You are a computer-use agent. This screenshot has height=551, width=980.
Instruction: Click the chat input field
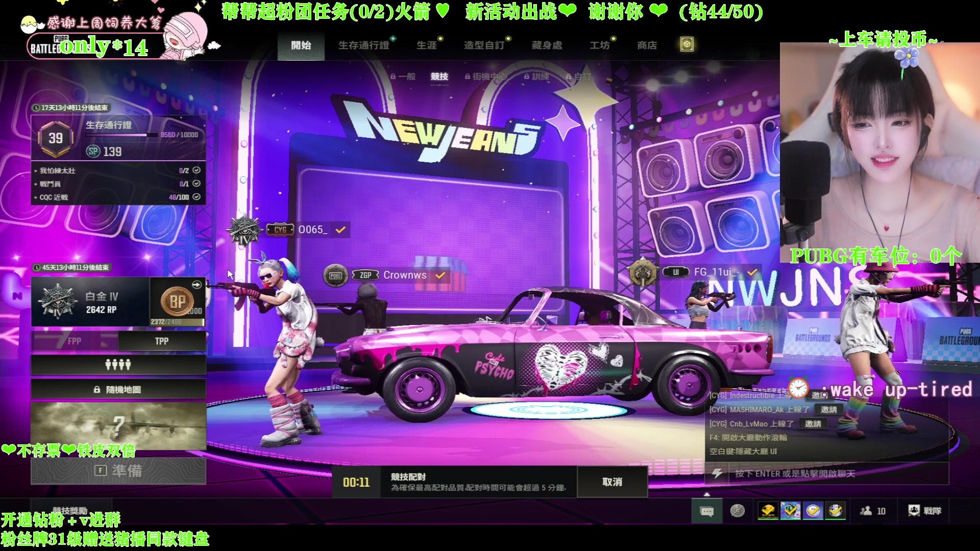coord(839,473)
